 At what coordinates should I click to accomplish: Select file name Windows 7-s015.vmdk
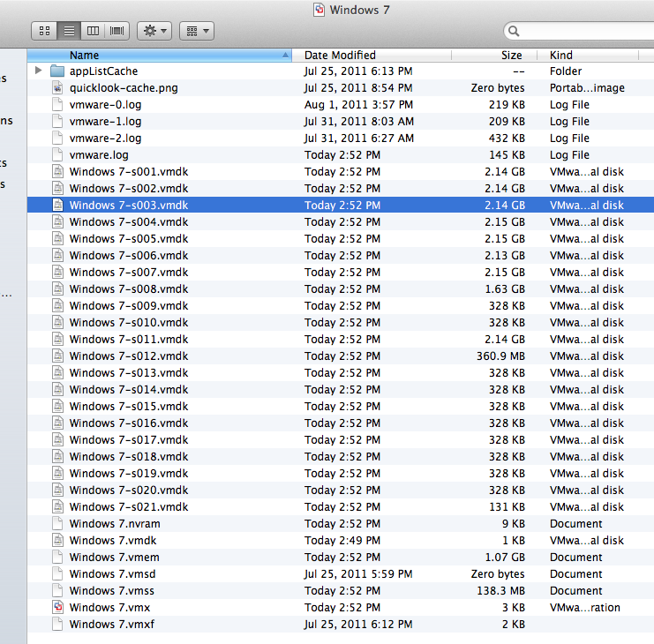click(129, 407)
